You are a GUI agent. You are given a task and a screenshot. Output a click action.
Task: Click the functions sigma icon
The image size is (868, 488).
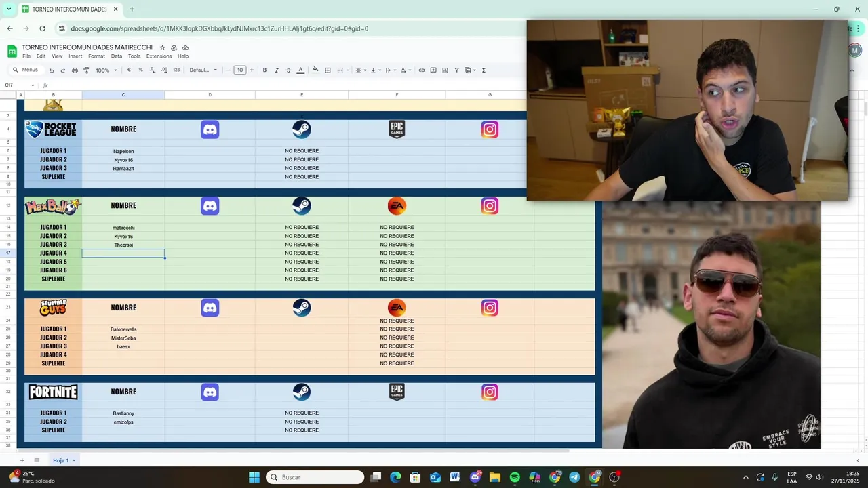point(484,70)
